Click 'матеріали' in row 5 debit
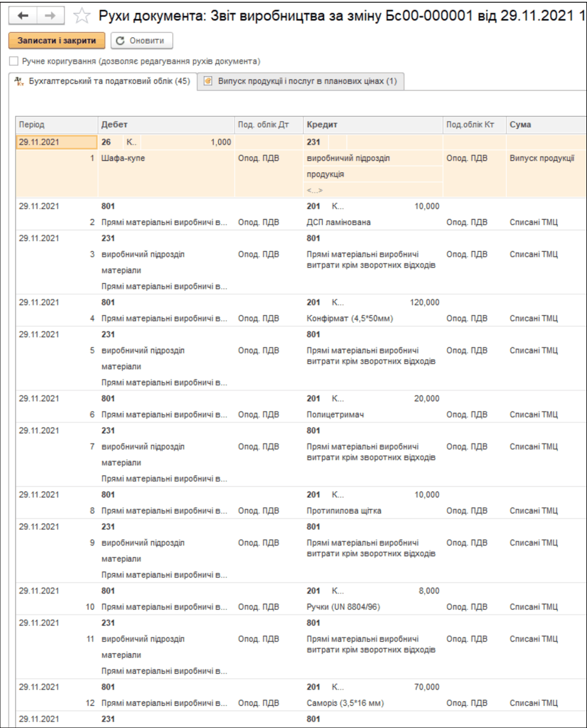587x728 pixels. pyautogui.click(x=121, y=367)
